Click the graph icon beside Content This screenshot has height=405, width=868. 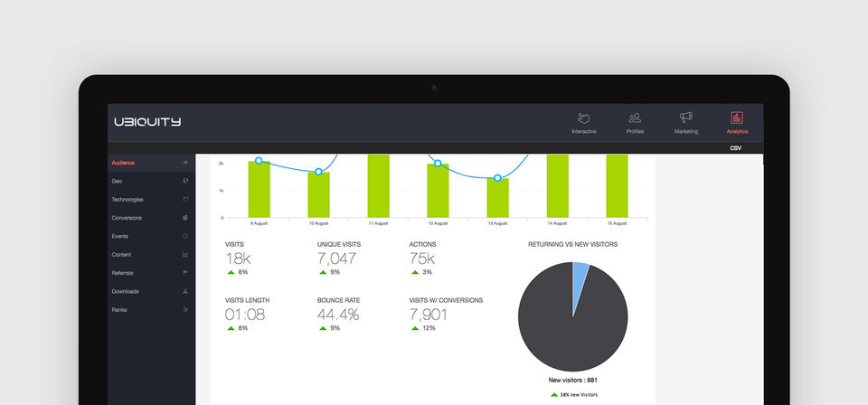click(185, 255)
